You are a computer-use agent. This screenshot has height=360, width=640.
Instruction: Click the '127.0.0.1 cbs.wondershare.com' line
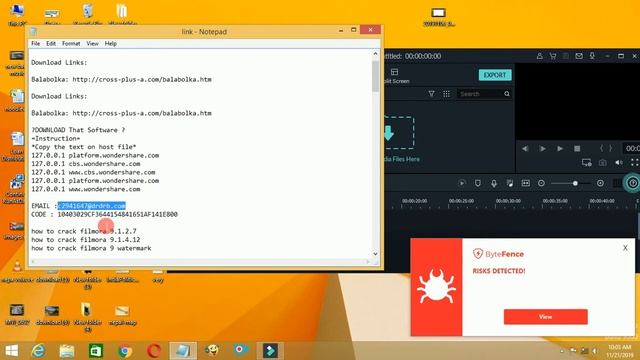pyautogui.click(x=86, y=164)
